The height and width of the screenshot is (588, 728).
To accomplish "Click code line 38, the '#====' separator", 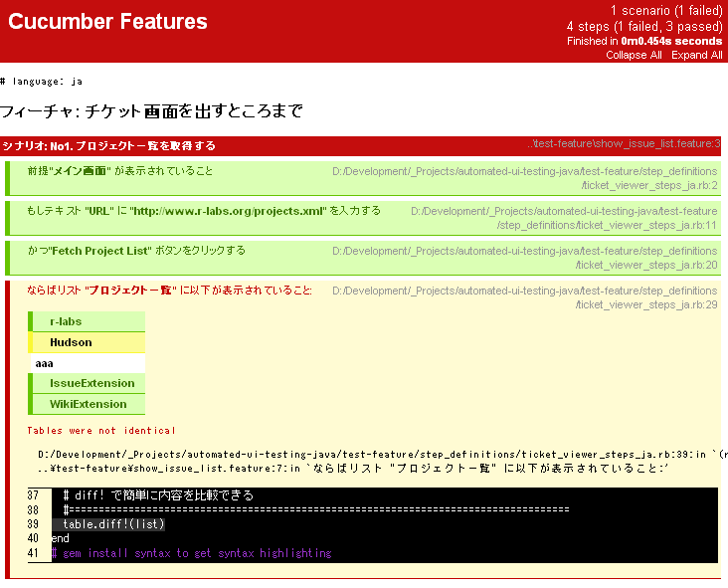I will coord(316,510).
